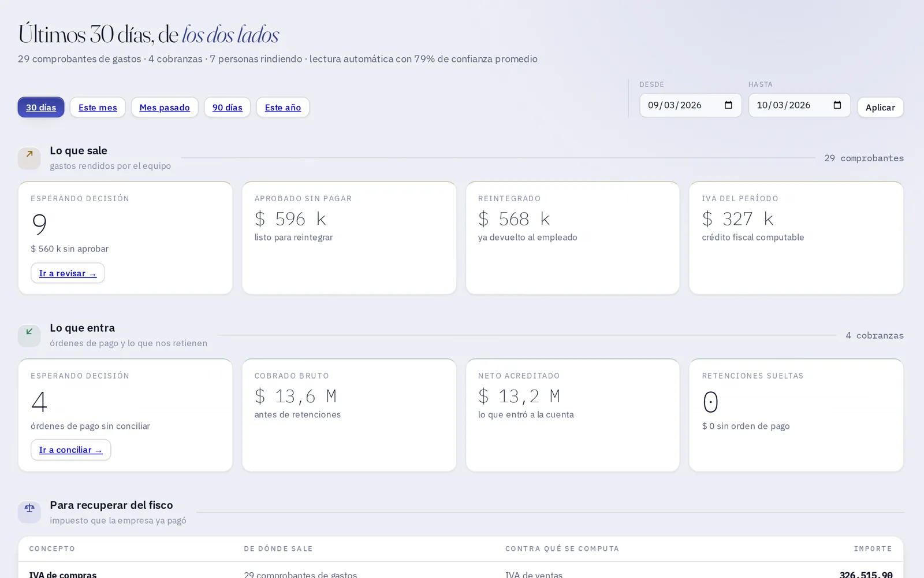Select the 30 días range tab
This screenshot has height=578, width=924.
[41, 108]
